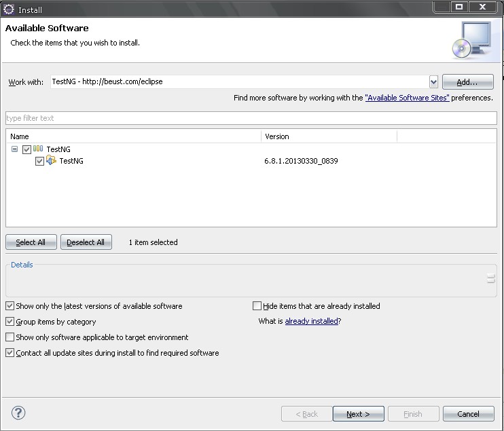The width and height of the screenshot is (504, 431).
Task: Collapse the TestNG category tree node
Action: coord(14,149)
